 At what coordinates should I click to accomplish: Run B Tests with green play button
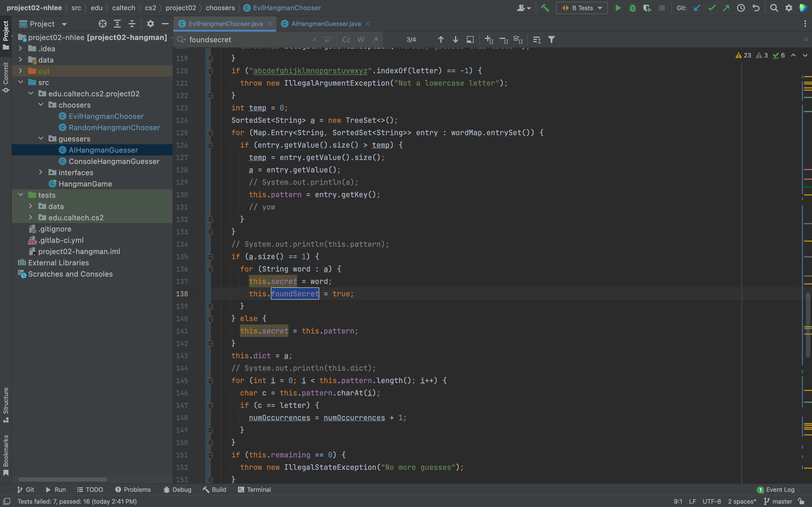pyautogui.click(x=618, y=8)
